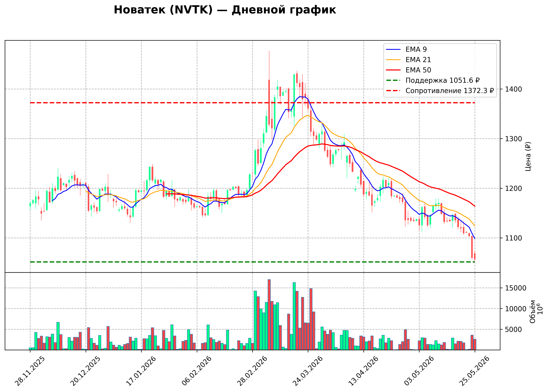
Task: Click the price axis tick "1200"
Action: (513, 189)
